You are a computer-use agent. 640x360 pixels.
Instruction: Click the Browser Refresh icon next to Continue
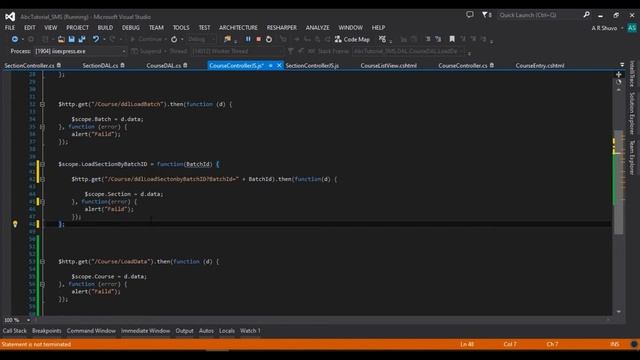(174, 39)
